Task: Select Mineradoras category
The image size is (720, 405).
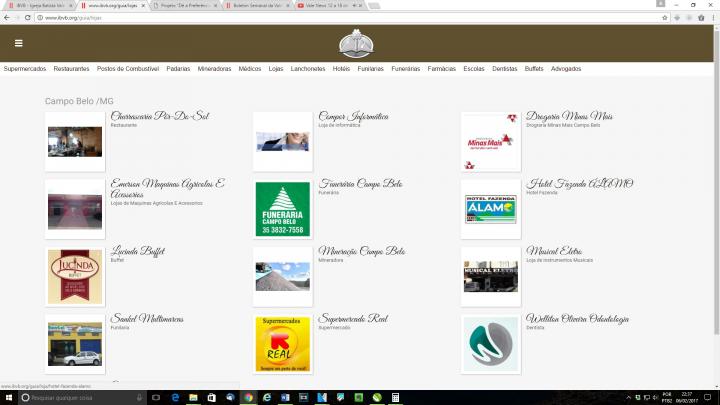Action: [x=214, y=69]
